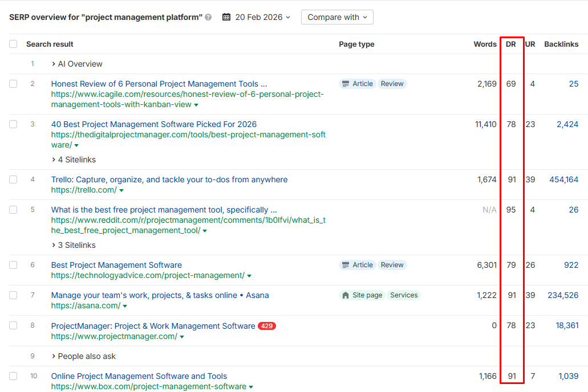Click the https://asana.com/ URL
The width and height of the screenshot is (588, 392).
point(86,306)
